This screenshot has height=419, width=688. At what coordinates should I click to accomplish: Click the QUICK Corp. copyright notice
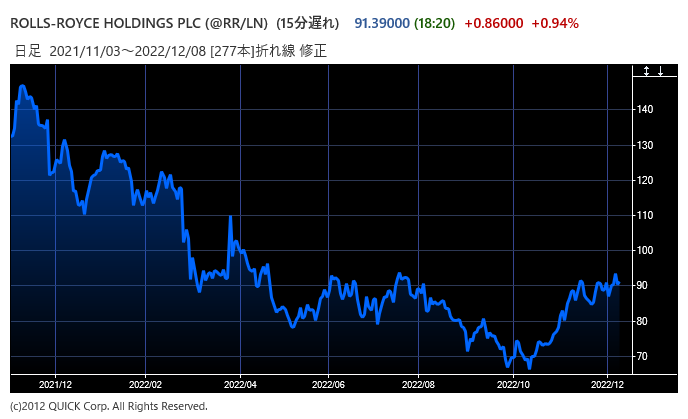pos(109,406)
